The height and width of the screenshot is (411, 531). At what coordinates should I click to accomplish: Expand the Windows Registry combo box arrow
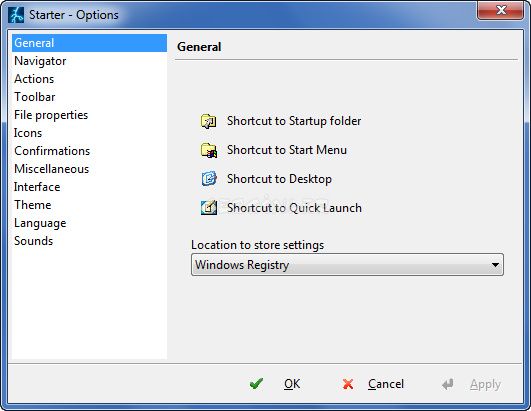(x=495, y=265)
